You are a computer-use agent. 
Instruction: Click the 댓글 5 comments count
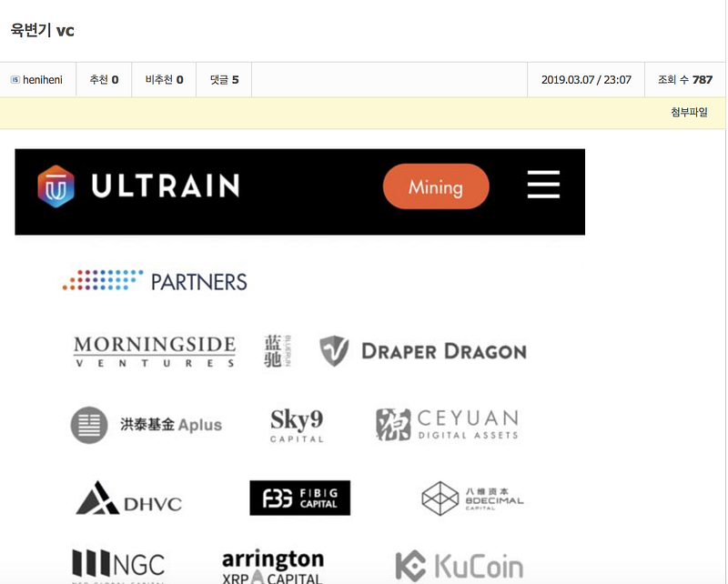[x=224, y=80]
